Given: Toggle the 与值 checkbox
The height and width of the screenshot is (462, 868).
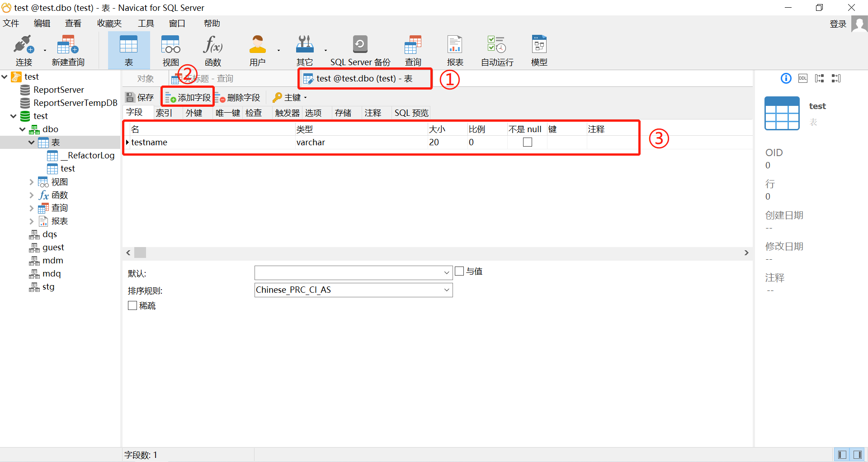Looking at the screenshot, I should tap(459, 271).
